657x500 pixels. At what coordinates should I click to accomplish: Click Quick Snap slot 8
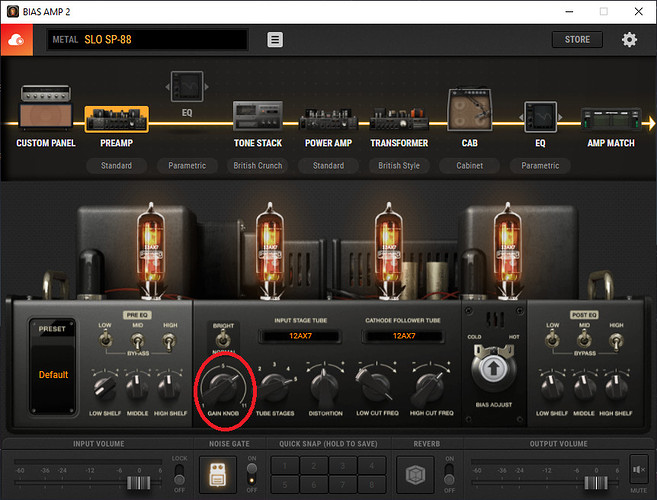point(371,484)
